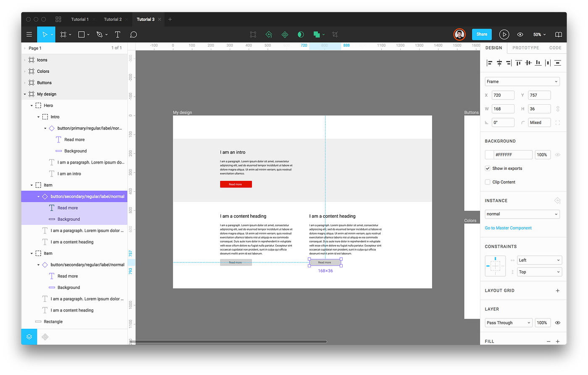
Task: Click the Edit Object toolbar icon
Action: coord(253,34)
